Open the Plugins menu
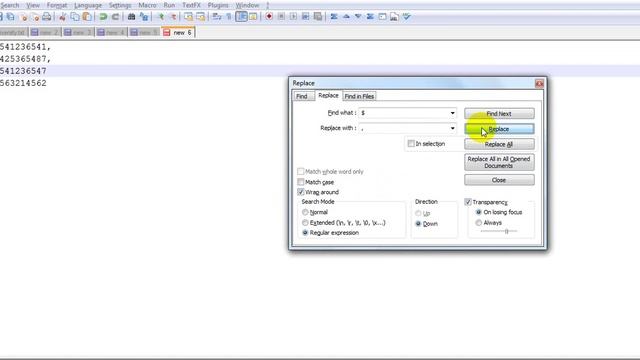 (x=218, y=5)
